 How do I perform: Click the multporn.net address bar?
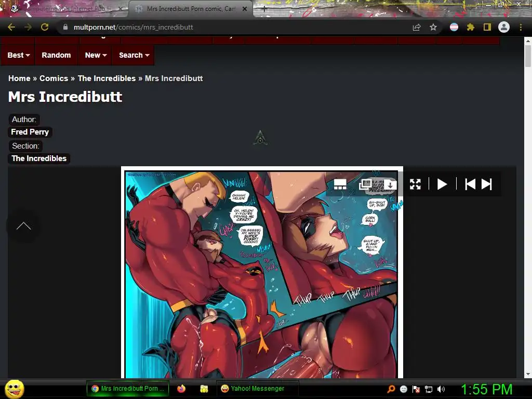[x=234, y=27]
